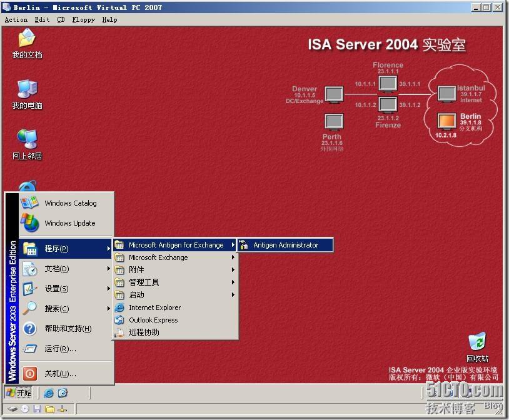Click Windows Catalog text in Start menu

pos(71,203)
